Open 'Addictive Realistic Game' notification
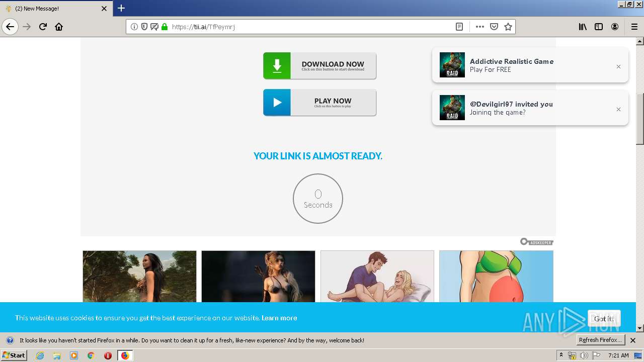 pyautogui.click(x=530, y=65)
